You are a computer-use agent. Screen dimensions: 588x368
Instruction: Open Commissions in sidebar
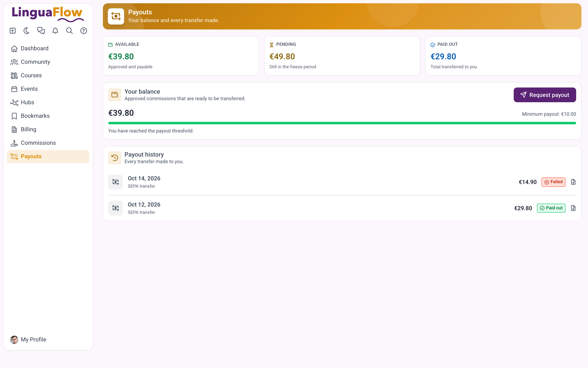click(x=48, y=143)
